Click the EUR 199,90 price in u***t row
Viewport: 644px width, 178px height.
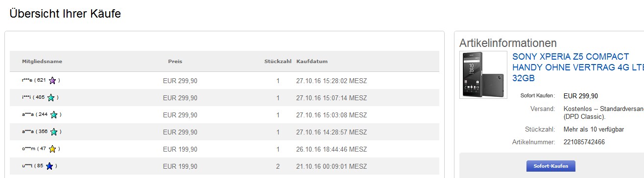pyautogui.click(x=180, y=166)
